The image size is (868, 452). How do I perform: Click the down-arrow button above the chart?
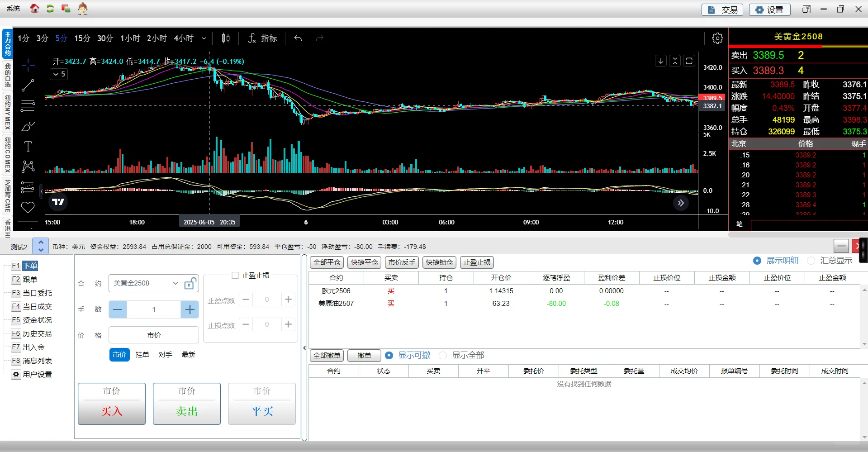pyautogui.click(x=661, y=61)
